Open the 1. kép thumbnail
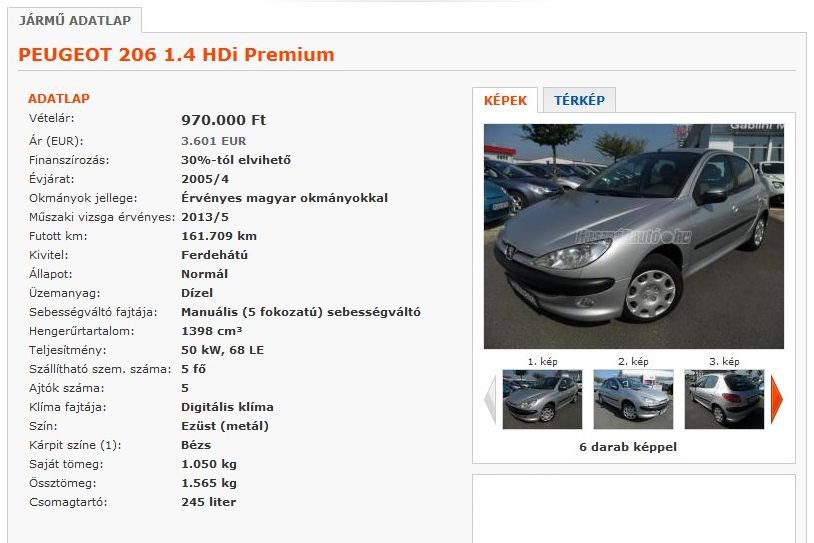814x543 pixels. point(542,399)
